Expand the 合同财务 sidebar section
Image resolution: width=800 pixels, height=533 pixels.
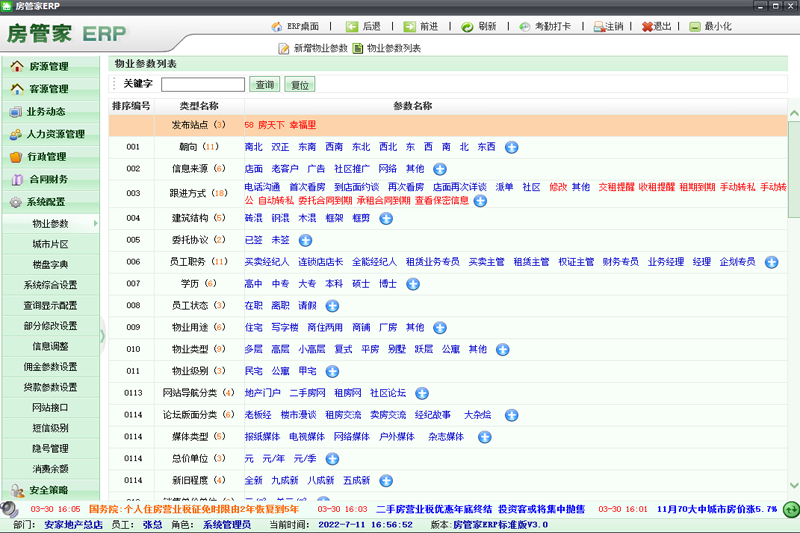coord(50,180)
